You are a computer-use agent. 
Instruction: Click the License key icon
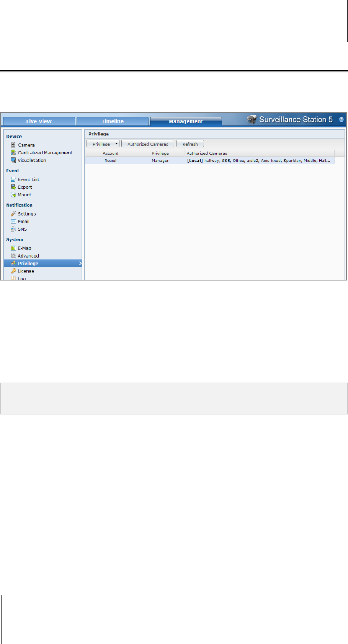[x=13, y=271]
